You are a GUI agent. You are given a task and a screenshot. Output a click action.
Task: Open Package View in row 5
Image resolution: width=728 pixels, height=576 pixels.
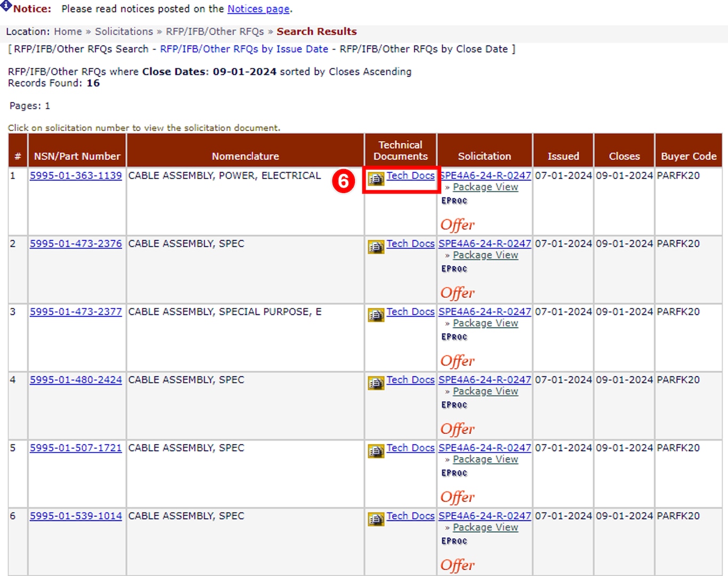point(486,460)
